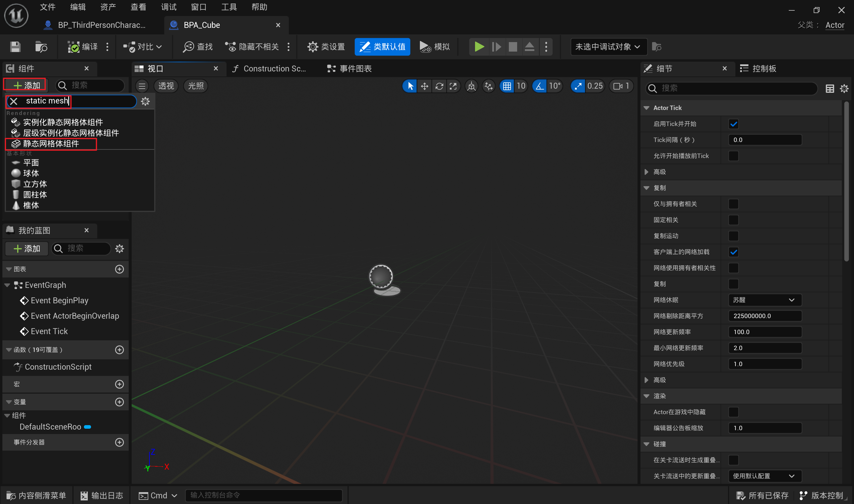Open the 网络休眠 dropdown set to 苏醒
Viewport: 854px width, 504px height.
(765, 300)
